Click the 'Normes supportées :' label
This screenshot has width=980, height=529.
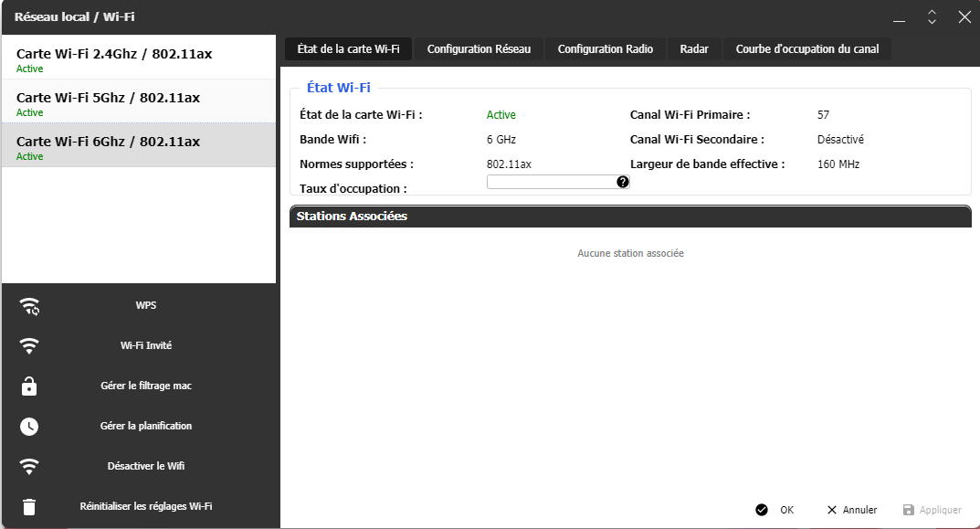pyautogui.click(x=356, y=164)
